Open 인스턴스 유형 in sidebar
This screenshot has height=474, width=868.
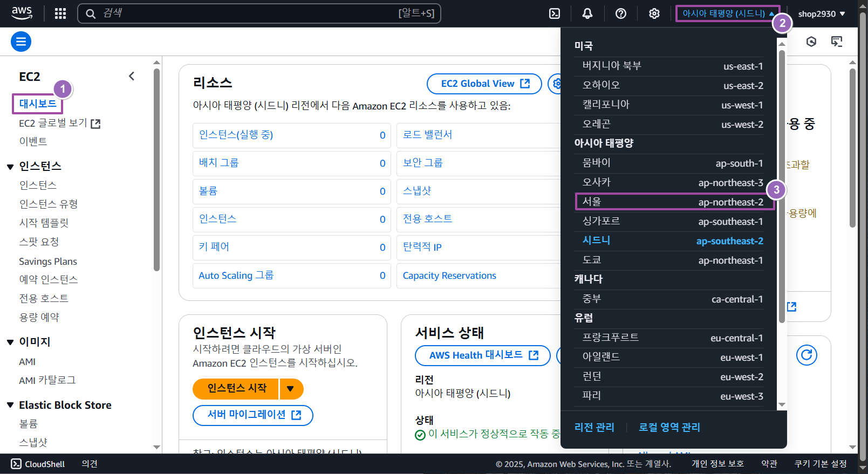pyautogui.click(x=49, y=204)
